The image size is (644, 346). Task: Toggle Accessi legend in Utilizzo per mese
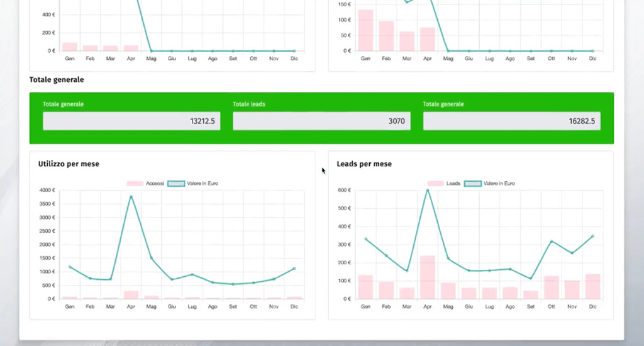coord(145,183)
